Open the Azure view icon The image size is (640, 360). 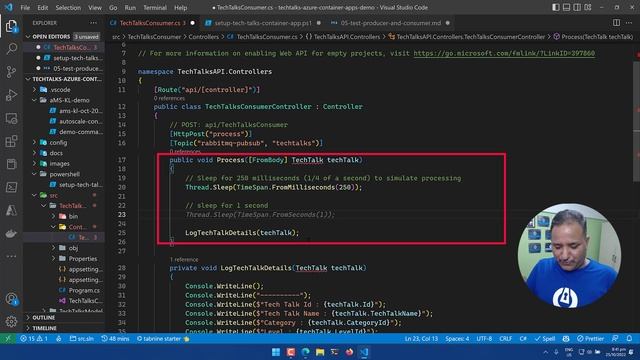point(11,210)
